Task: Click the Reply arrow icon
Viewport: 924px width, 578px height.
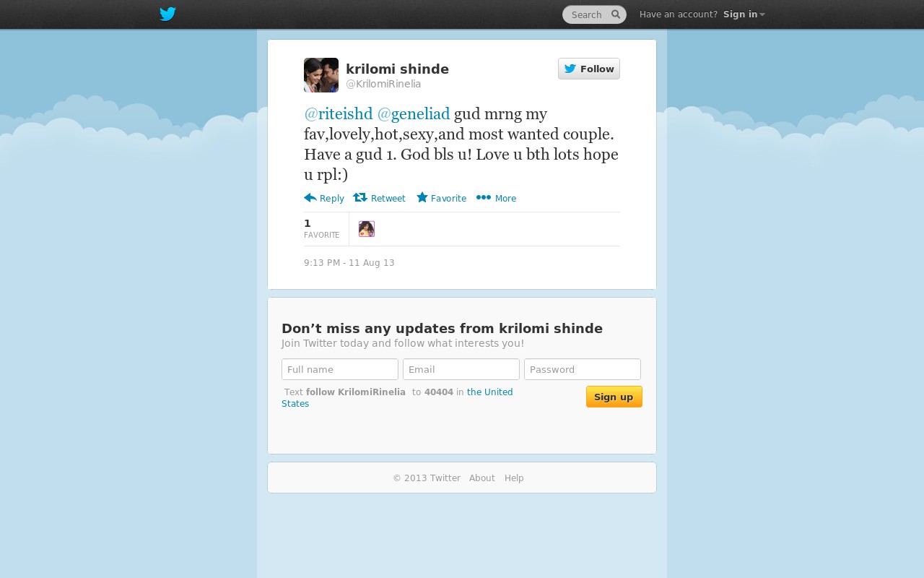Action: [310, 198]
